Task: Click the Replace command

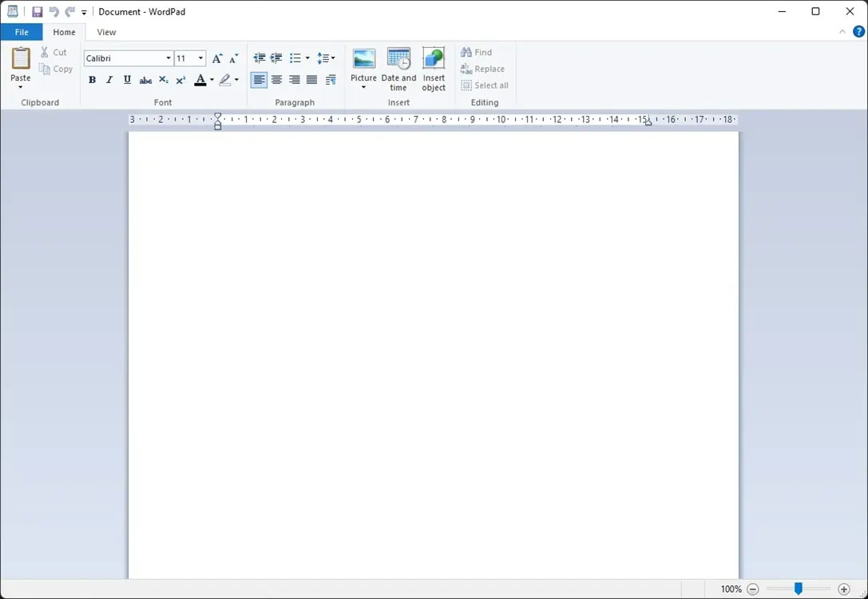Action: pos(482,69)
